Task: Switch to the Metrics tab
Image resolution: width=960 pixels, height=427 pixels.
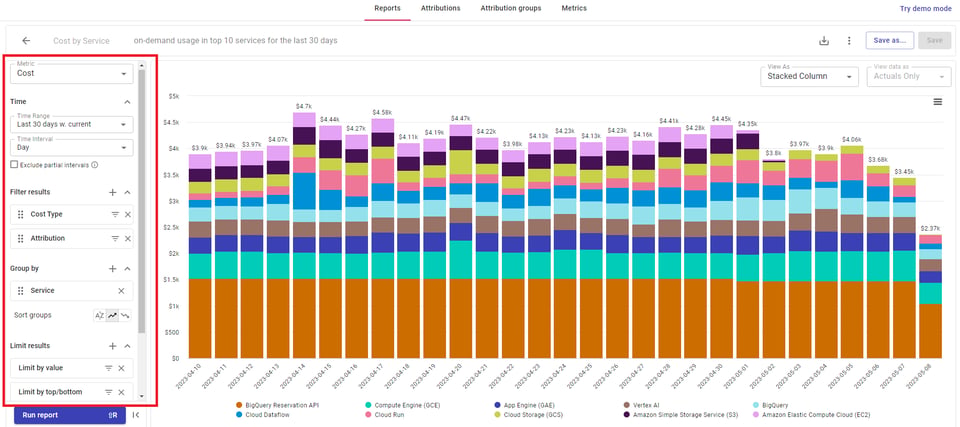Action: (574, 9)
